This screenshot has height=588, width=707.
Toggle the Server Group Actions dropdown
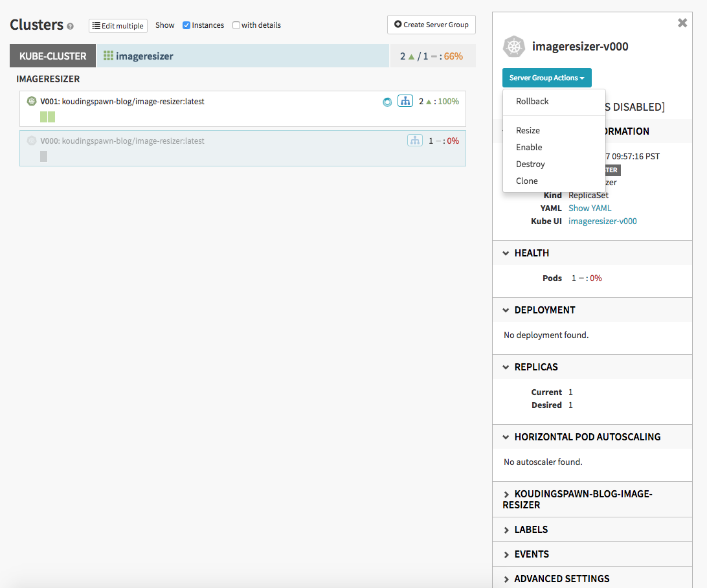click(x=546, y=78)
